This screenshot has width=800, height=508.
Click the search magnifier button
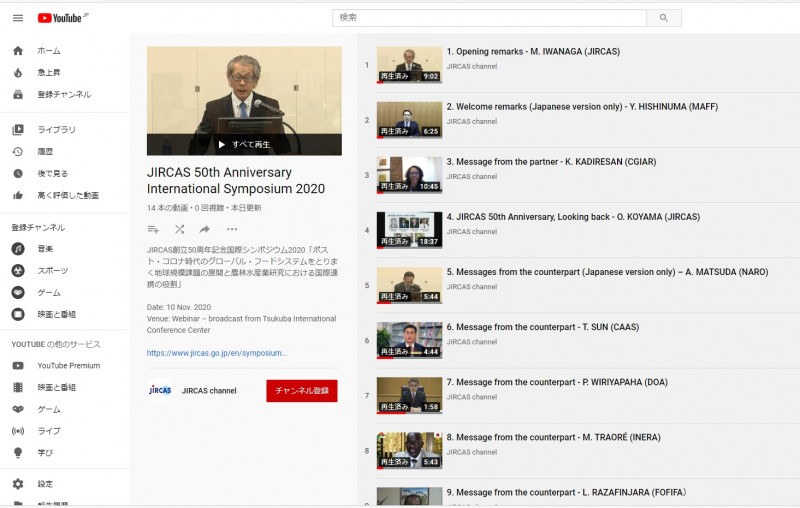pos(663,18)
